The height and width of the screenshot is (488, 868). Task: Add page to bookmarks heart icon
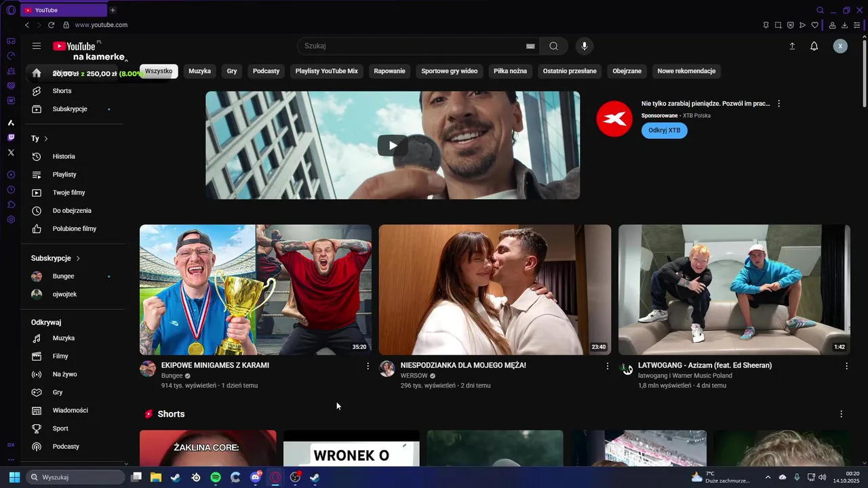pyautogui.click(x=814, y=25)
